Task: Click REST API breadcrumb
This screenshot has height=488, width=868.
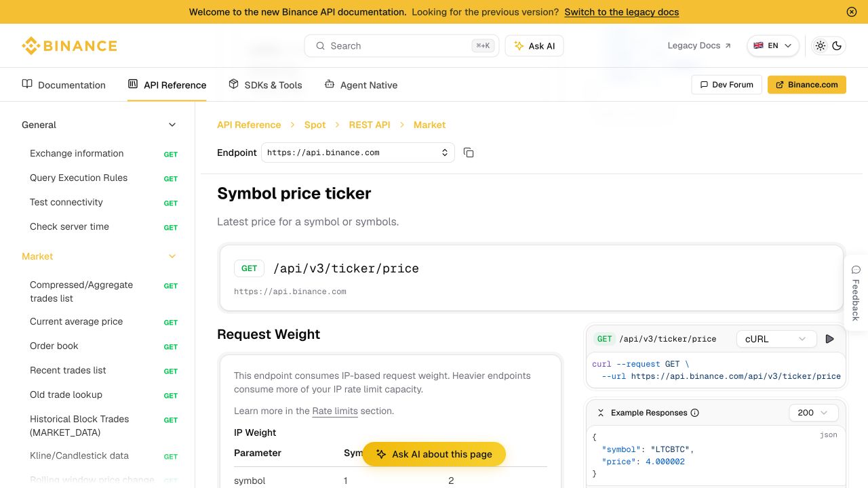Action: coord(370,125)
